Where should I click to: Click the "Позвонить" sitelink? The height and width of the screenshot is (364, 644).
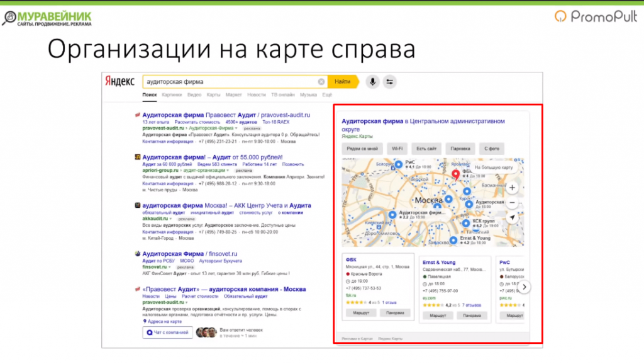coord(293,164)
